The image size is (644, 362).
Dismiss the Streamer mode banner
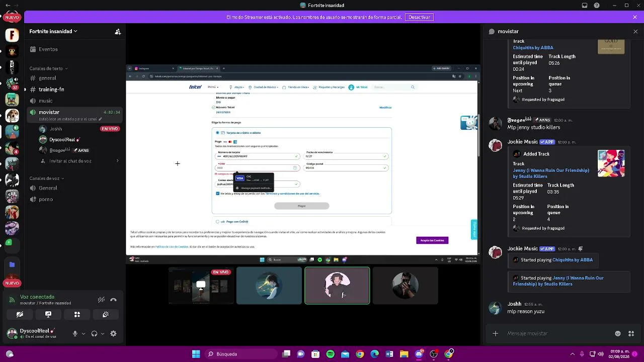(635, 17)
